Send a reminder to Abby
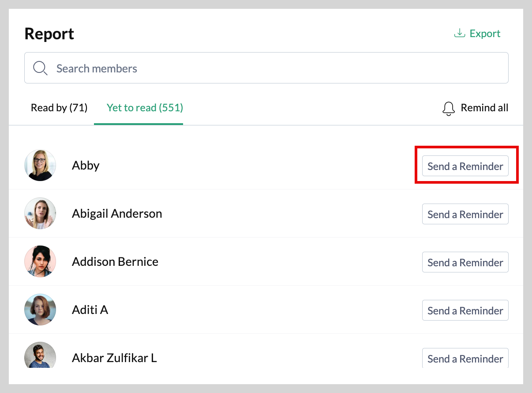Screen dimensions: 532x393 (x=465, y=166)
